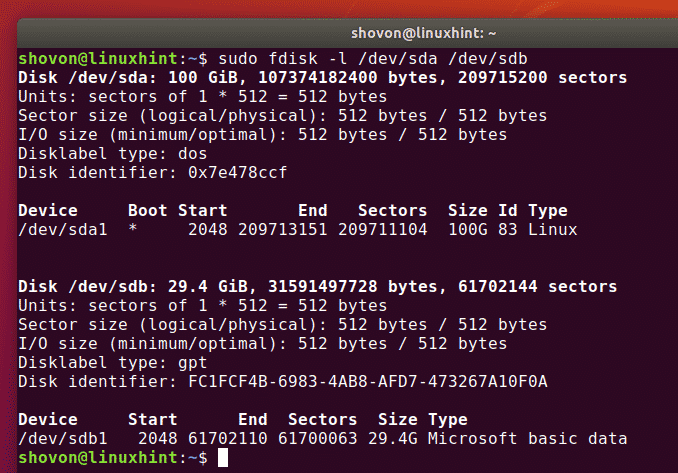Click the Boot column header

[x=148, y=210]
